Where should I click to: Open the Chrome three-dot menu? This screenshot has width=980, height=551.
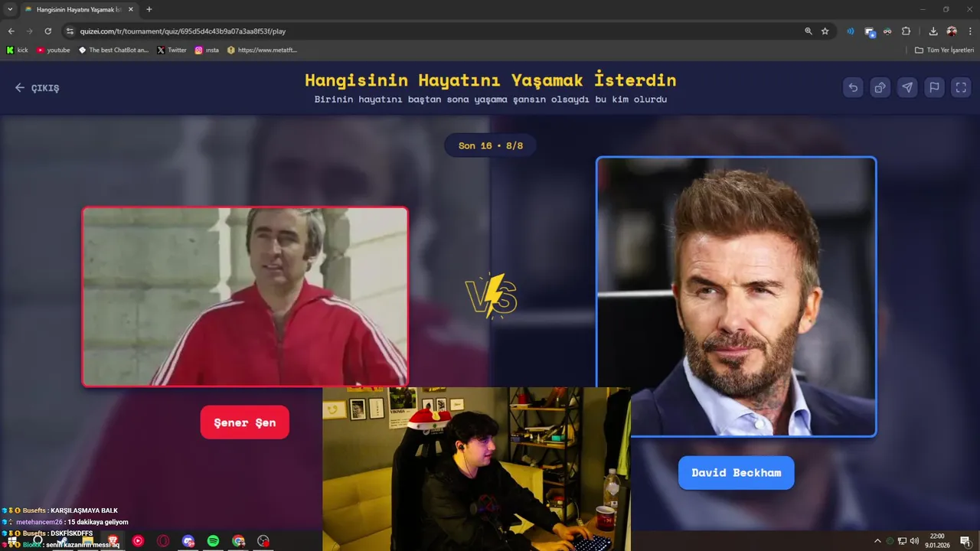click(x=969, y=31)
